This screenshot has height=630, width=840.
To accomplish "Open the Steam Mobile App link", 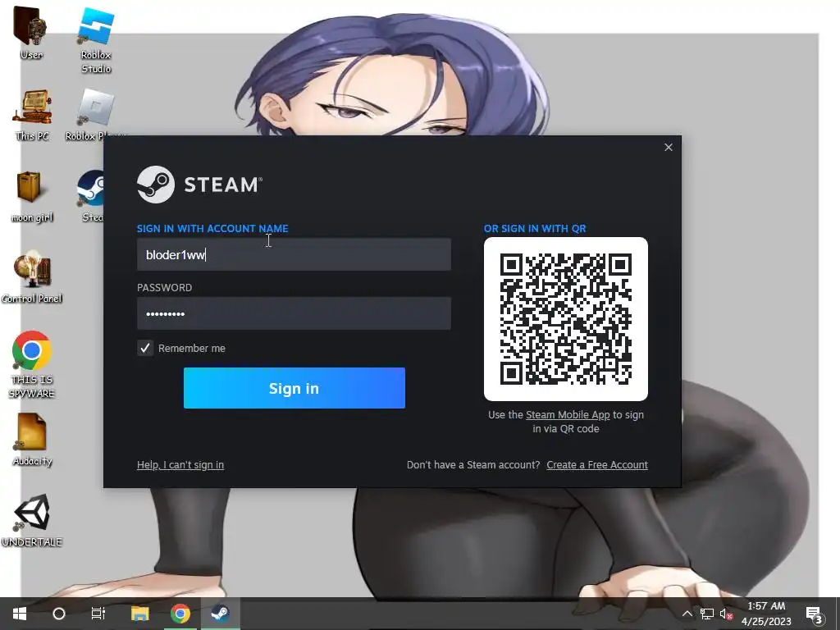I will tap(568, 414).
